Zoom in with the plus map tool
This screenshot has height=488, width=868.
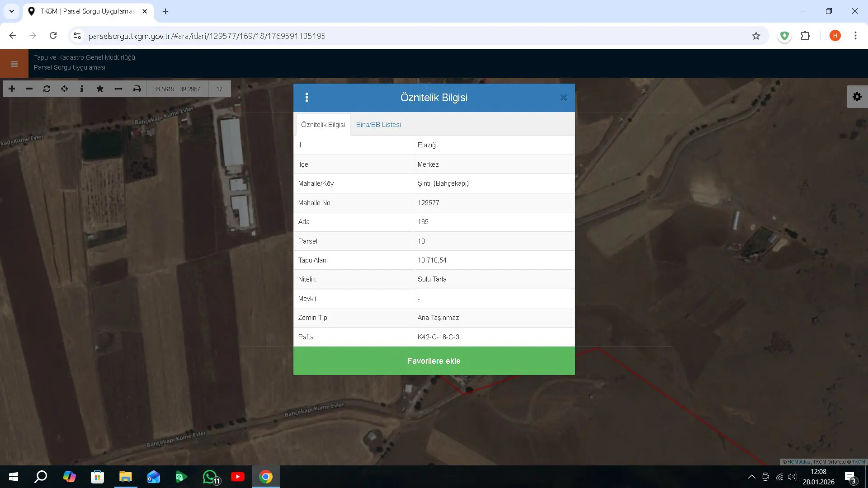pos(12,89)
